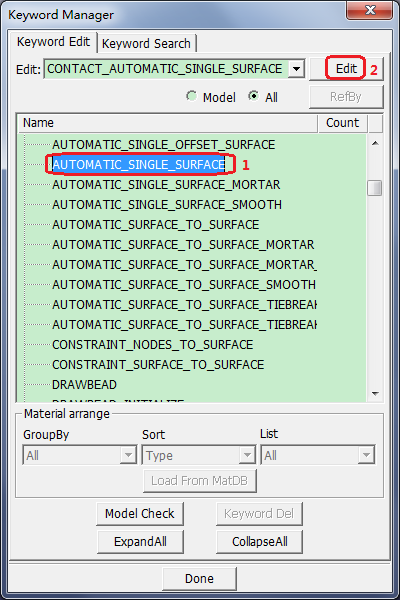The height and width of the screenshot is (600, 400).
Task: Open the Edit keyword dropdown arrow
Action: (x=296, y=69)
